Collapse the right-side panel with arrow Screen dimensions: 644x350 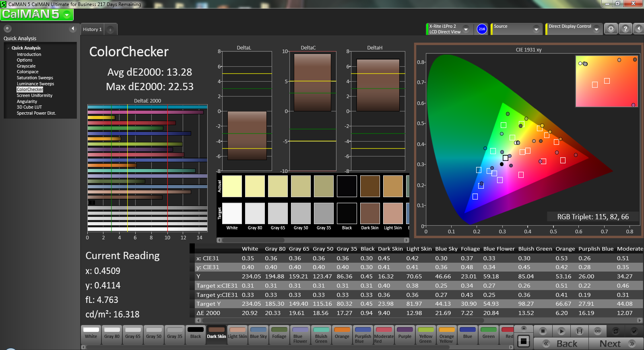[638, 29]
